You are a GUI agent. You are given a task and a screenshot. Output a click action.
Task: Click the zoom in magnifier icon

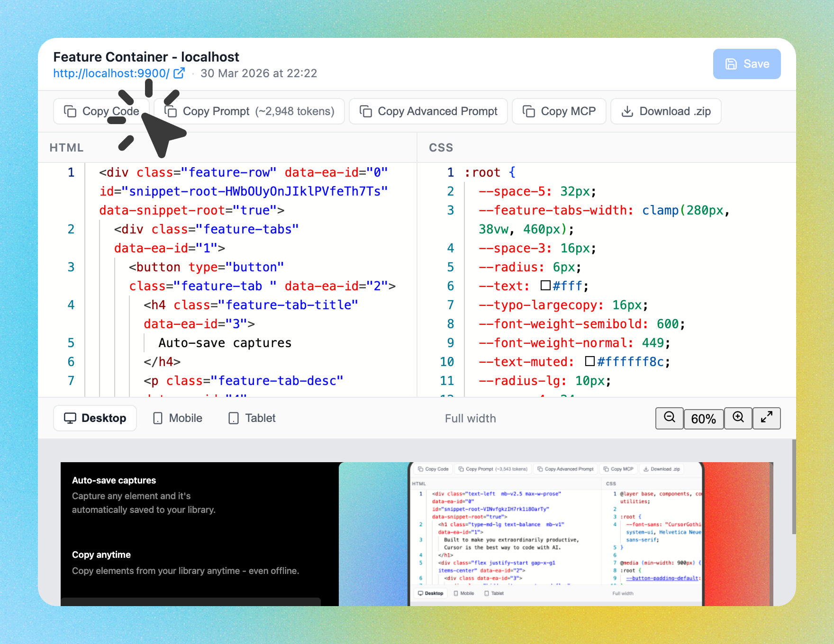(x=738, y=418)
